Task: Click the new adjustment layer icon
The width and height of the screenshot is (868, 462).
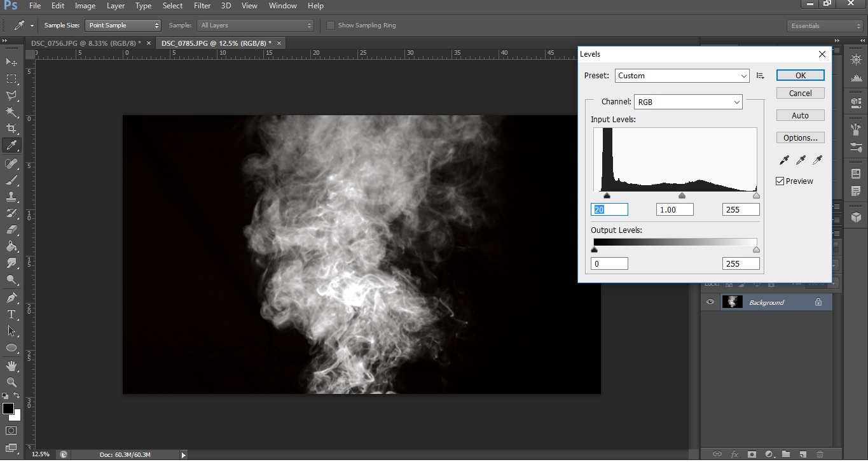Action: pyautogui.click(x=769, y=454)
